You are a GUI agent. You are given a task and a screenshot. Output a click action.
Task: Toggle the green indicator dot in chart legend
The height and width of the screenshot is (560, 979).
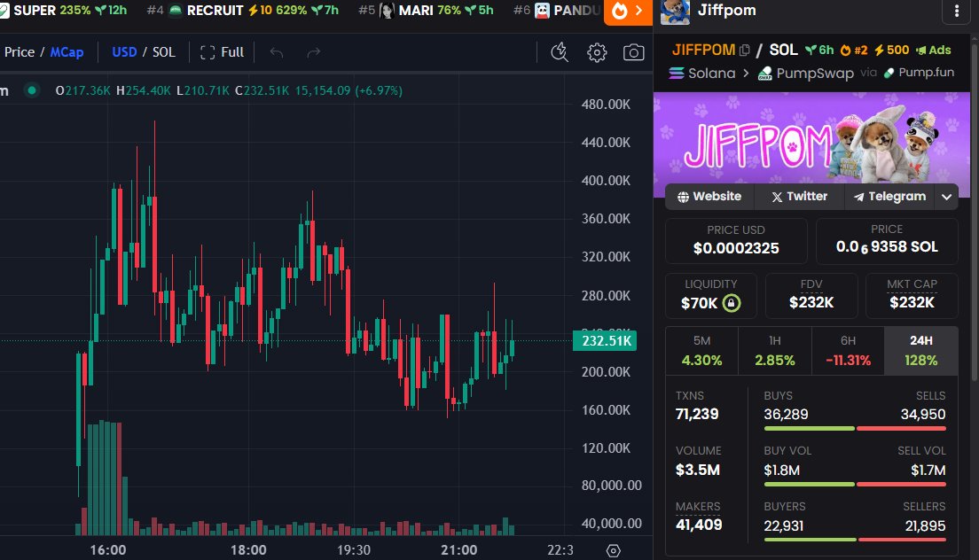(x=31, y=90)
